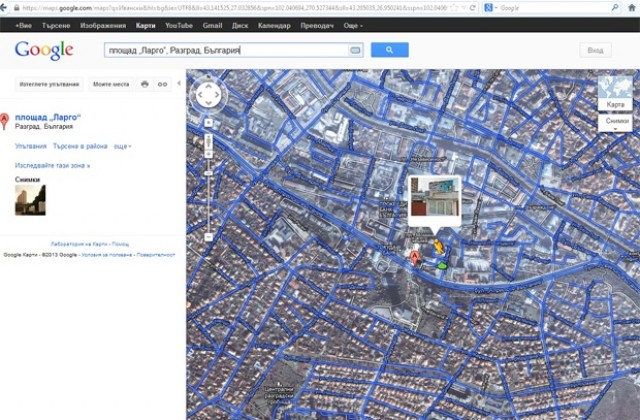Image resolution: width=640 pixels, height=420 pixels.
Task: Click the link chain icon beside print
Action: coord(162,84)
